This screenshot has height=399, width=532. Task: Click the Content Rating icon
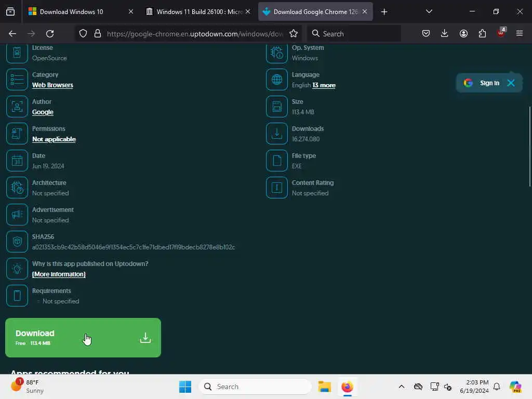(277, 188)
